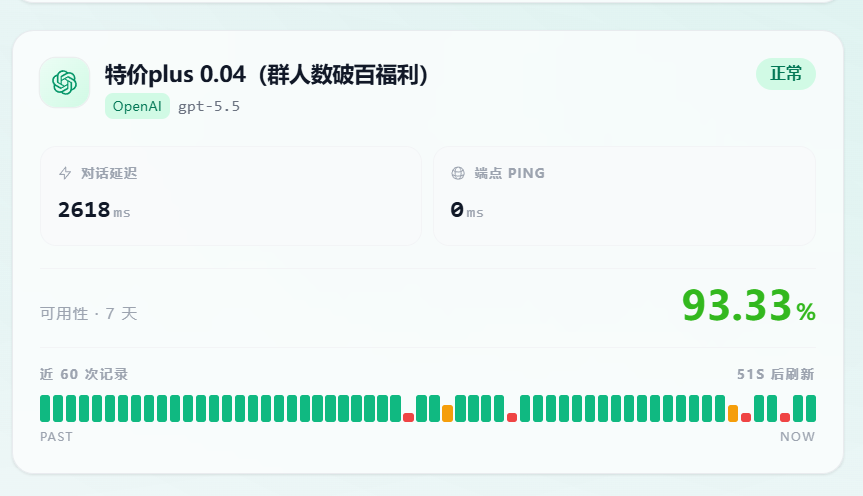Screen dimensions: 863x496
Task: Click the 0 ms endpoint ping value
Action: coord(467,210)
